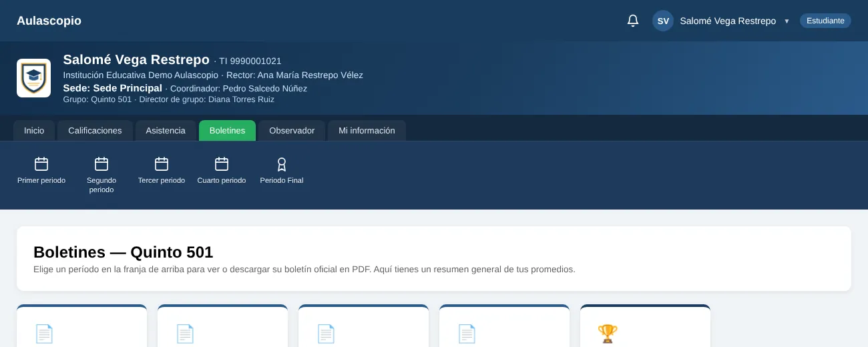
Task: Open the Mi información tab
Action: click(x=367, y=131)
